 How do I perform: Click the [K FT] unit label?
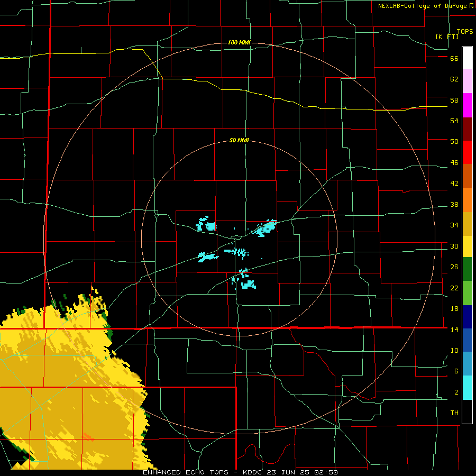tap(447, 36)
